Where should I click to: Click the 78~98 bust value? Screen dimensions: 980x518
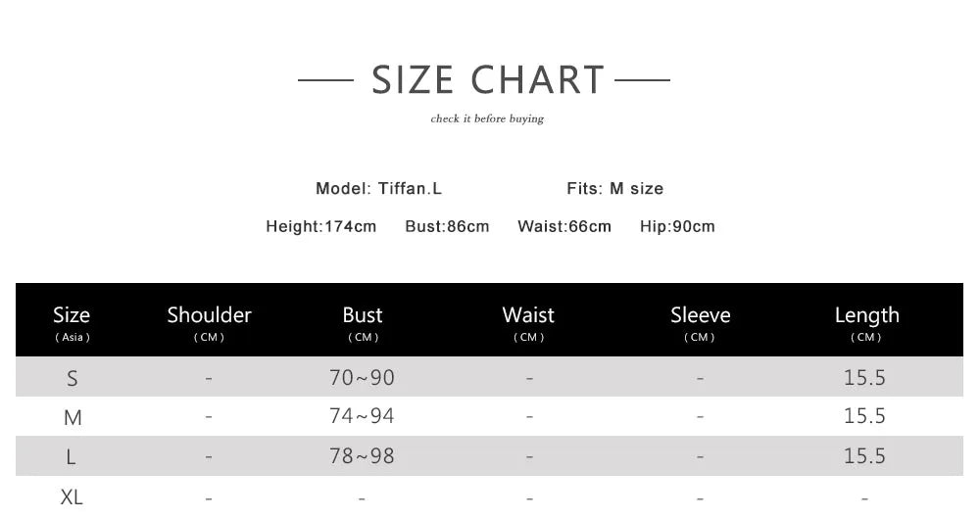click(362, 456)
